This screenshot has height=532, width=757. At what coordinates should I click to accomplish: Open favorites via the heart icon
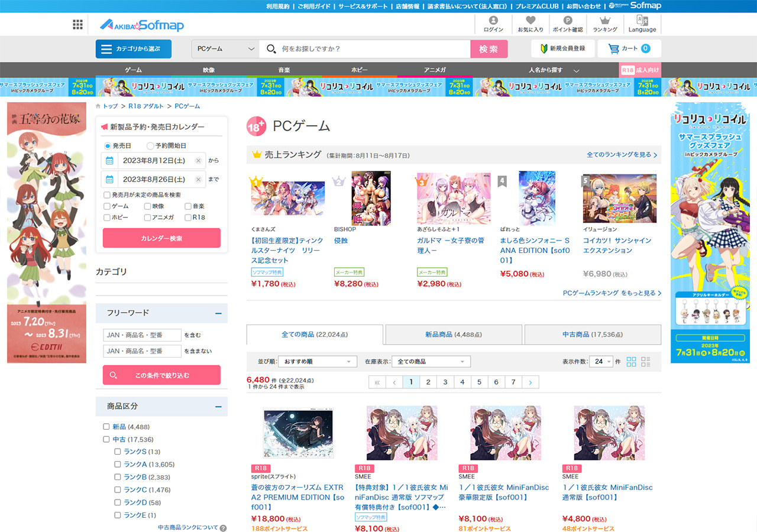pyautogui.click(x=530, y=21)
